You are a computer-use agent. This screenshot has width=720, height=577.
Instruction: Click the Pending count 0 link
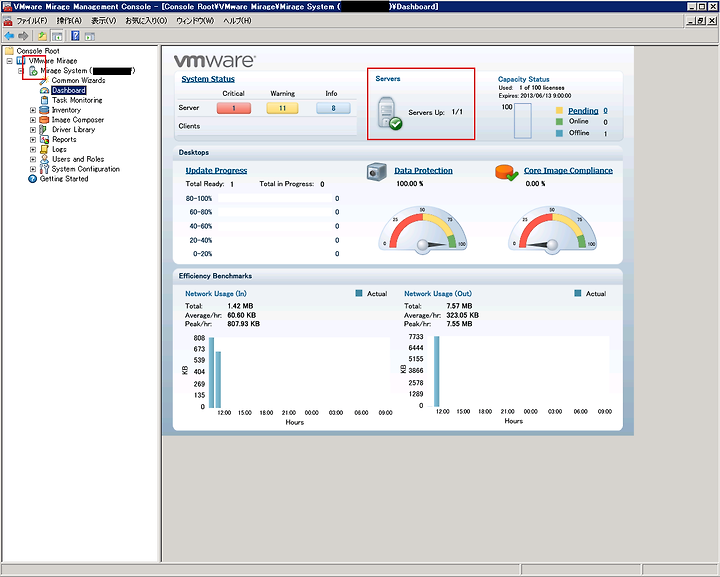click(605, 111)
